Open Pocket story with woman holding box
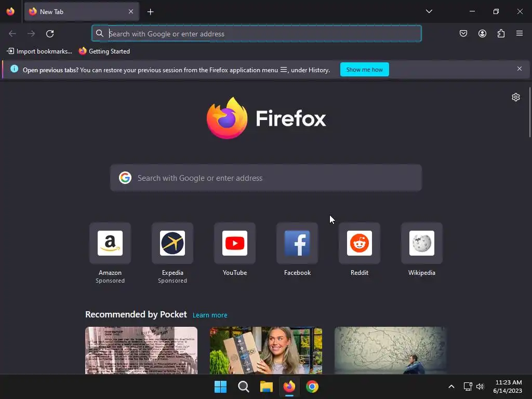Image resolution: width=532 pixels, height=399 pixels. [x=265, y=351]
